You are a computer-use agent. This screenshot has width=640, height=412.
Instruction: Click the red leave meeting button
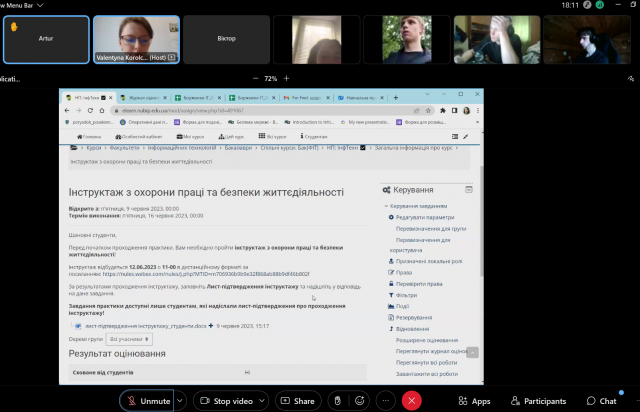coord(411,401)
